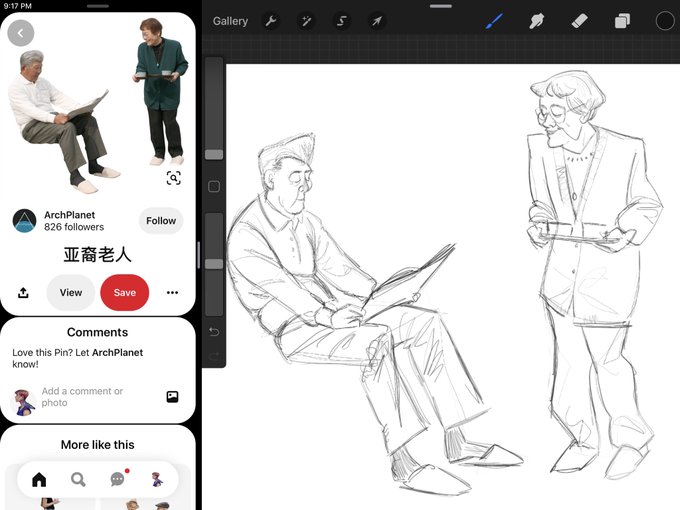Click the View button
This screenshot has height=510, width=680.
(x=71, y=293)
